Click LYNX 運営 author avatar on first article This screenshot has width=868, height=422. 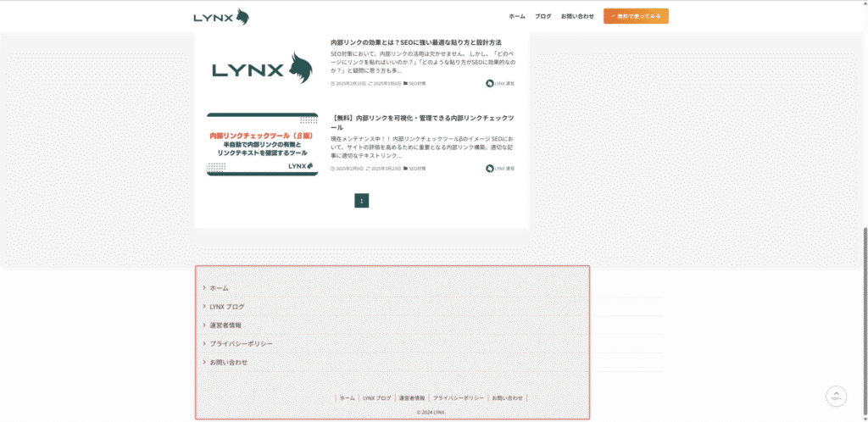(x=490, y=83)
